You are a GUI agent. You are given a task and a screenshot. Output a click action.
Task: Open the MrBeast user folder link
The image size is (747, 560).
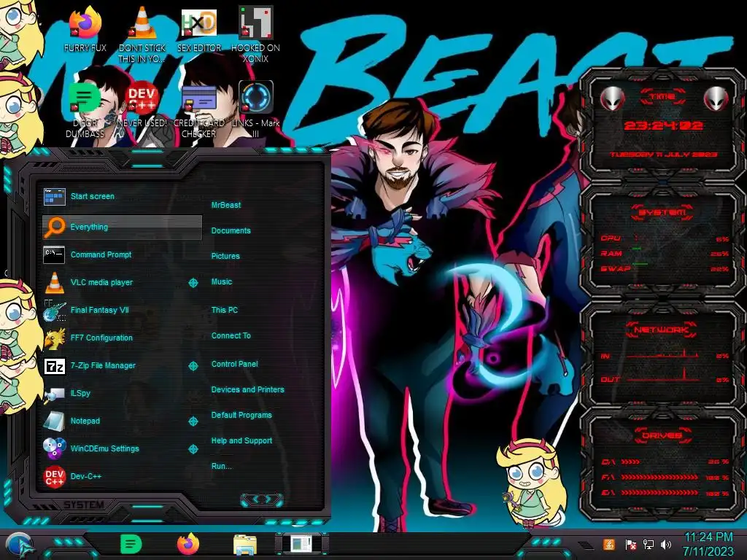[226, 205]
